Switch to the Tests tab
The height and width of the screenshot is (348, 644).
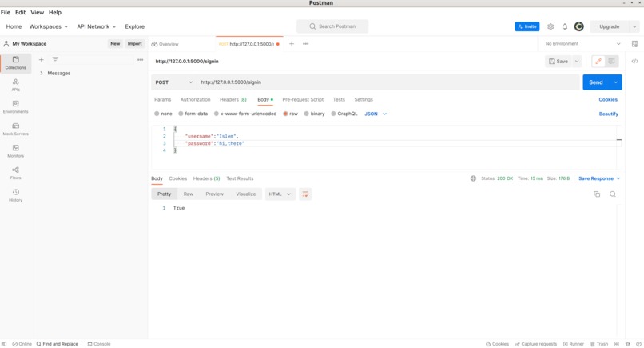[x=339, y=99]
